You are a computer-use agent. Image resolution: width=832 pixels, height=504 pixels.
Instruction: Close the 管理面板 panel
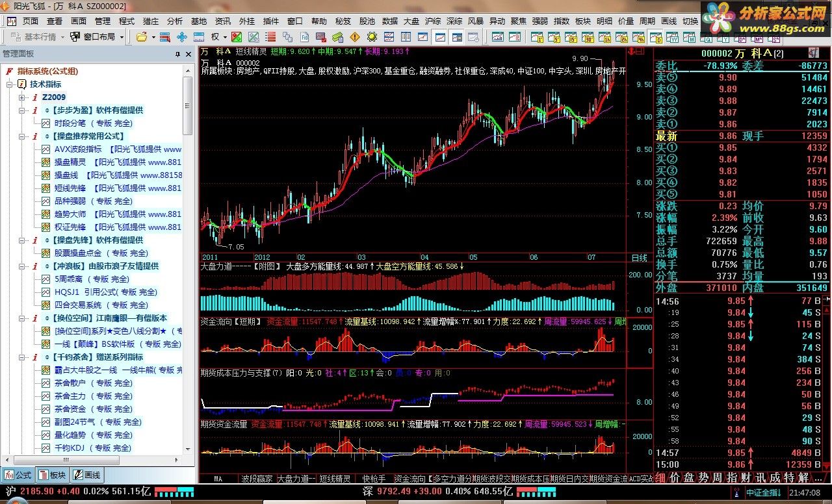point(189,55)
